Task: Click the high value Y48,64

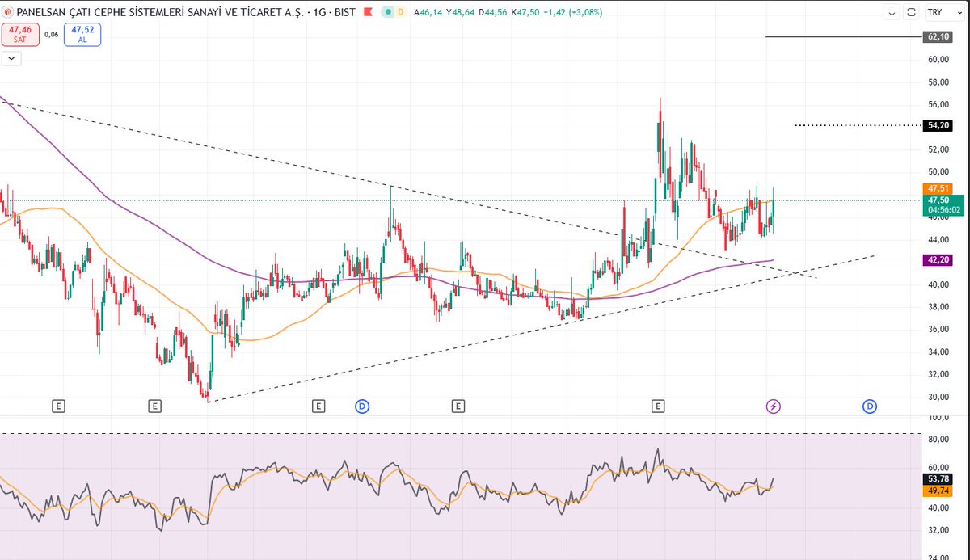Action: click(460, 12)
